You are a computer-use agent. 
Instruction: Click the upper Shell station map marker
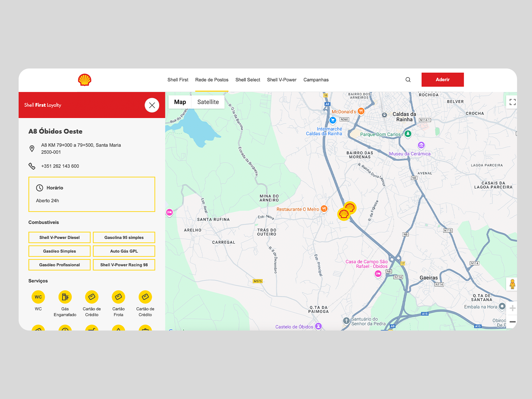(x=350, y=207)
